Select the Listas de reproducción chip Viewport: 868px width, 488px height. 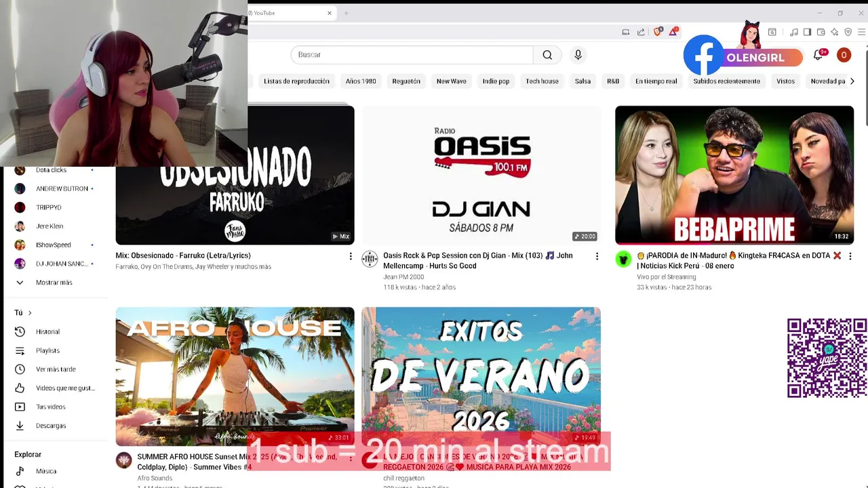296,81
